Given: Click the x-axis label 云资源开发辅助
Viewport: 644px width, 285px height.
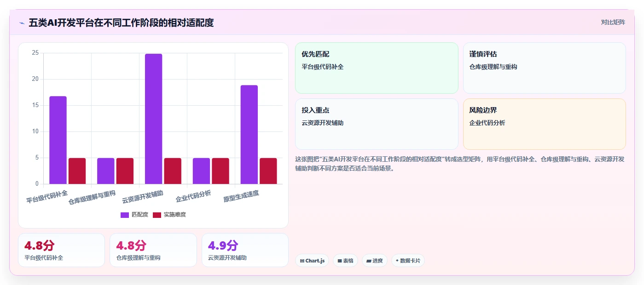Looking at the screenshot, I should point(142,197).
